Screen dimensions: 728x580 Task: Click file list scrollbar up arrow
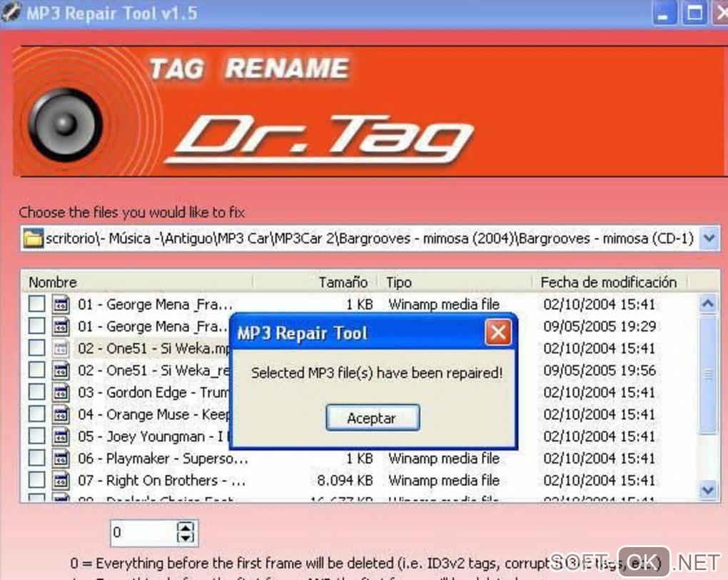click(x=708, y=304)
